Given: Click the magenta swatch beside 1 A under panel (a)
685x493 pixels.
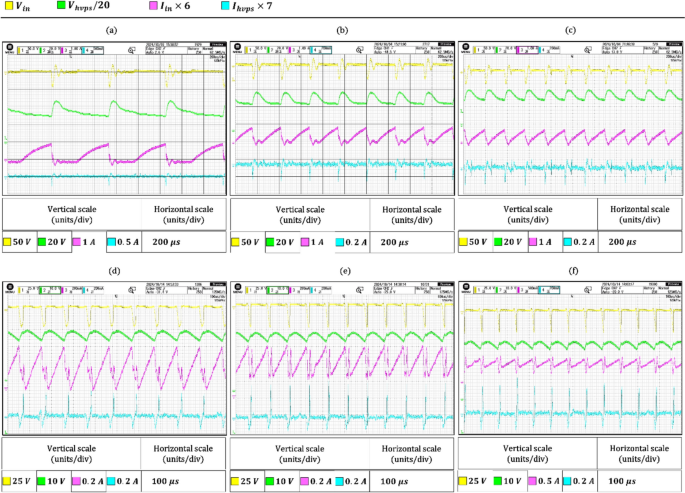Looking at the screenshot, I should pyautogui.click(x=76, y=241).
